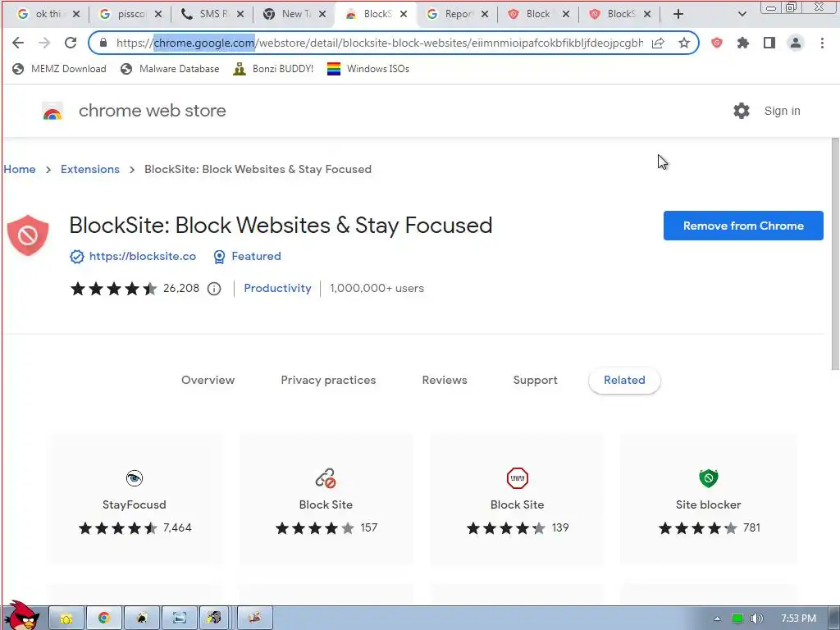Select the Related tab

pyautogui.click(x=624, y=381)
